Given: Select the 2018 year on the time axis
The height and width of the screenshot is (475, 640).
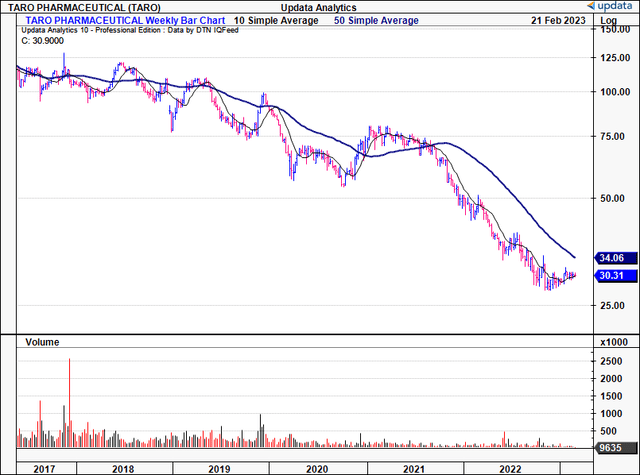Looking at the screenshot, I should 123,469.
